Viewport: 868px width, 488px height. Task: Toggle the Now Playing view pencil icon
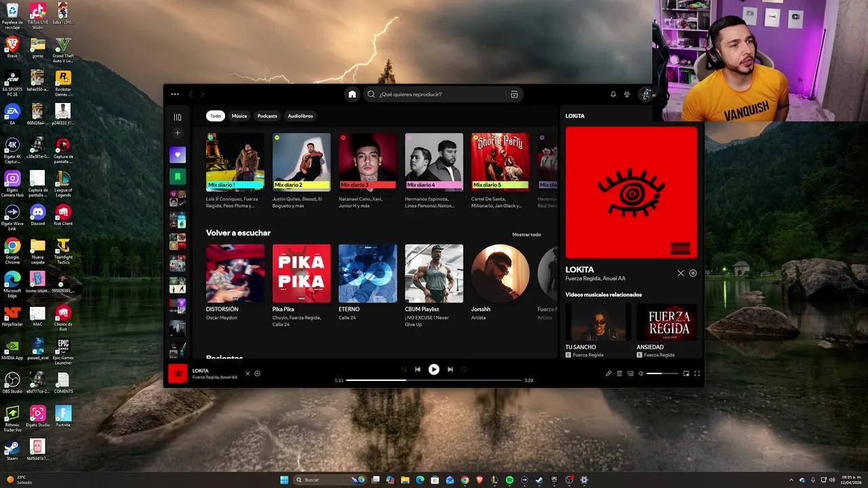[608, 373]
